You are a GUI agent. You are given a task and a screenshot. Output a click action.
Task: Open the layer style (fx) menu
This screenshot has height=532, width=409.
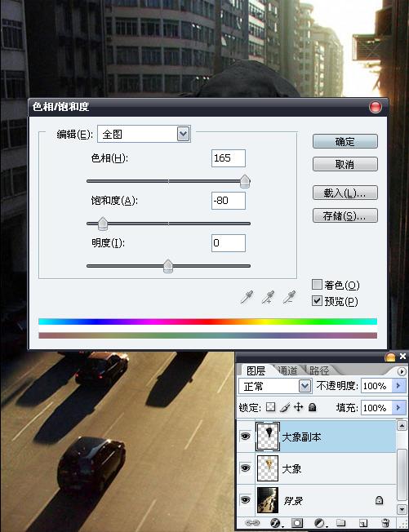click(275, 523)
